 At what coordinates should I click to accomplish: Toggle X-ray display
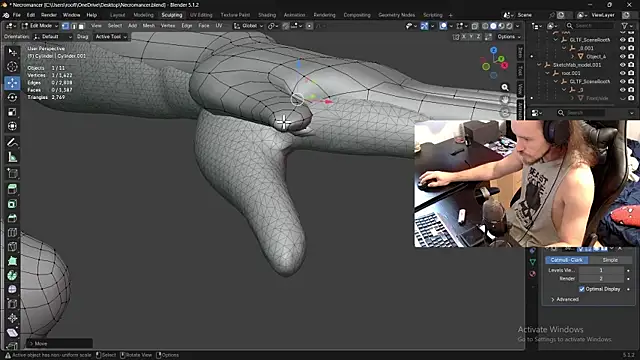(x=475, y=26)
